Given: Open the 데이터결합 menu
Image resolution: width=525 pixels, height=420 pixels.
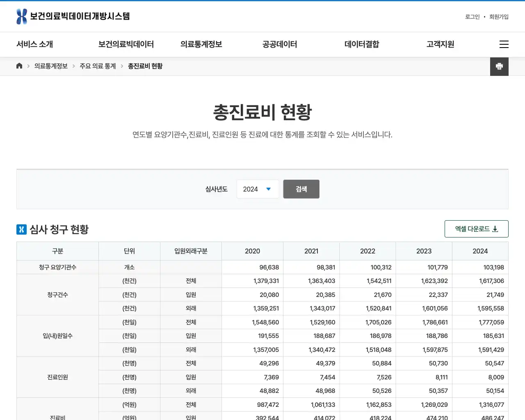Looking at the screenshot, I should pos(362,44).
